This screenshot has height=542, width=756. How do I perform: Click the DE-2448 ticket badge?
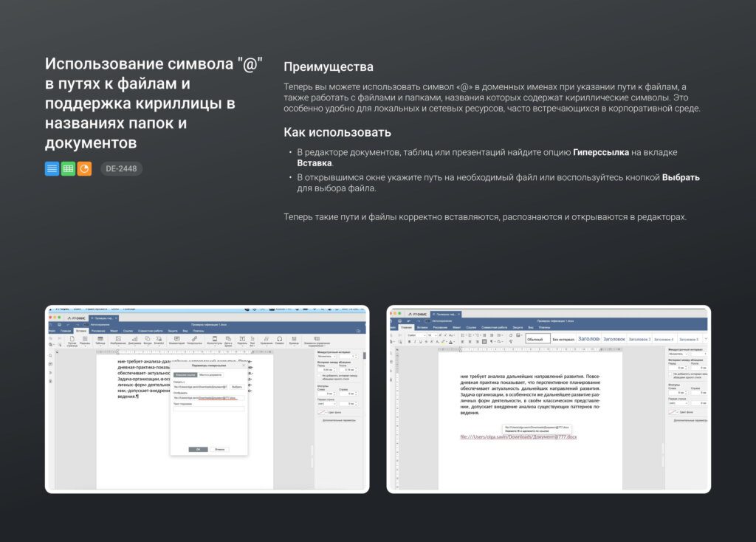coord(121,168)
